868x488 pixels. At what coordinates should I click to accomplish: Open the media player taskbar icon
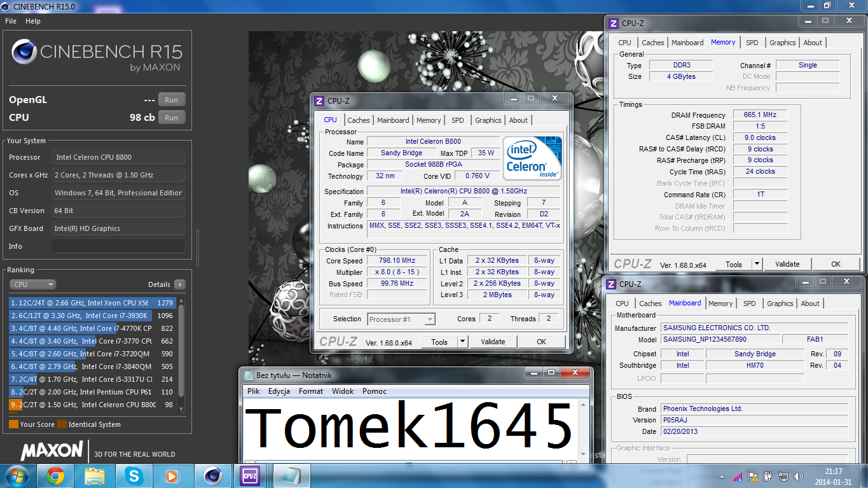pos(172,476)
